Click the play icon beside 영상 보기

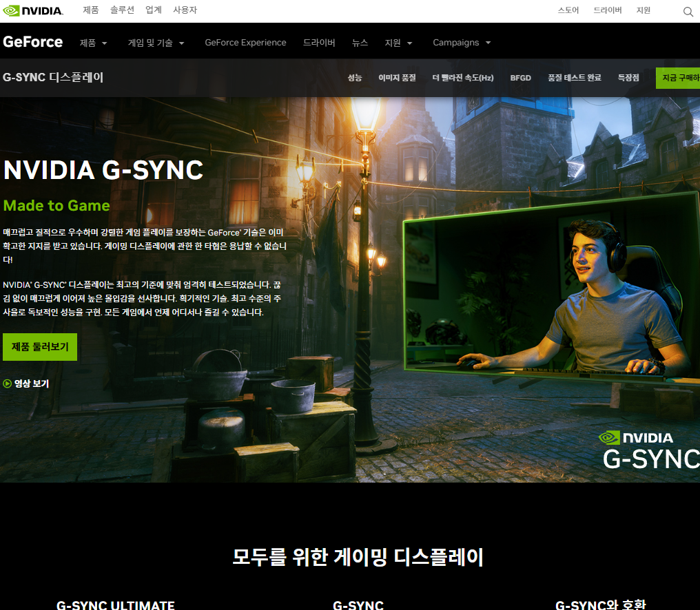pyautogui.click(x=7, y=383)
